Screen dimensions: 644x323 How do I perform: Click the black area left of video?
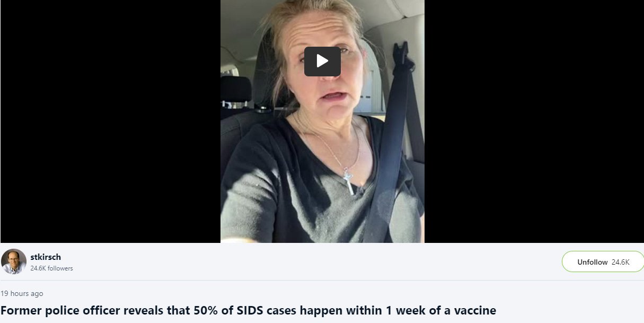(x=110, y=121)
